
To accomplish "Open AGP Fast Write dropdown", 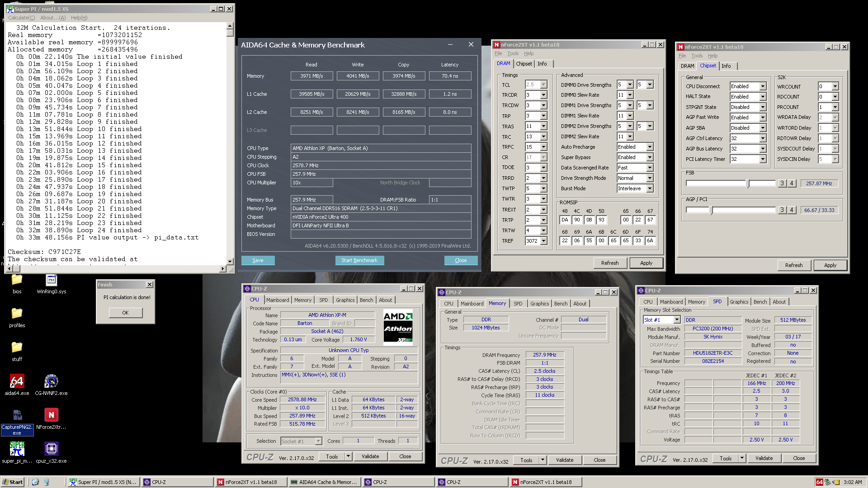I will click(763, 117).
